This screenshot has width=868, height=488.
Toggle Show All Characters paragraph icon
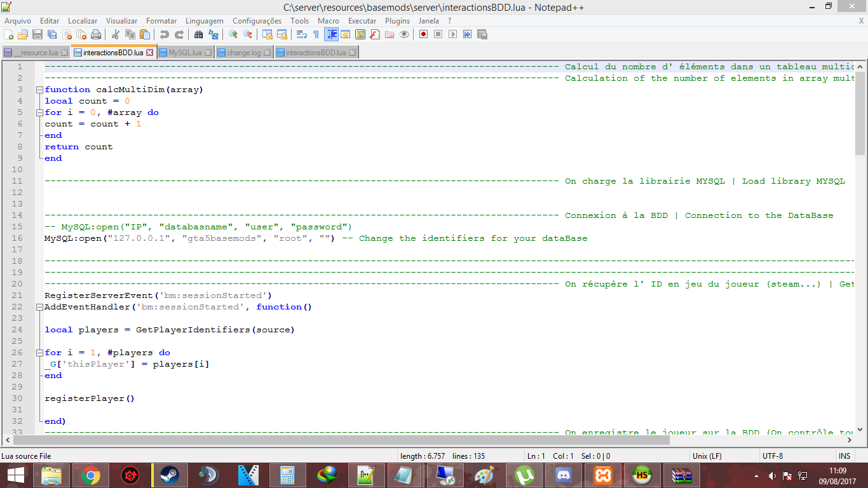316,34
